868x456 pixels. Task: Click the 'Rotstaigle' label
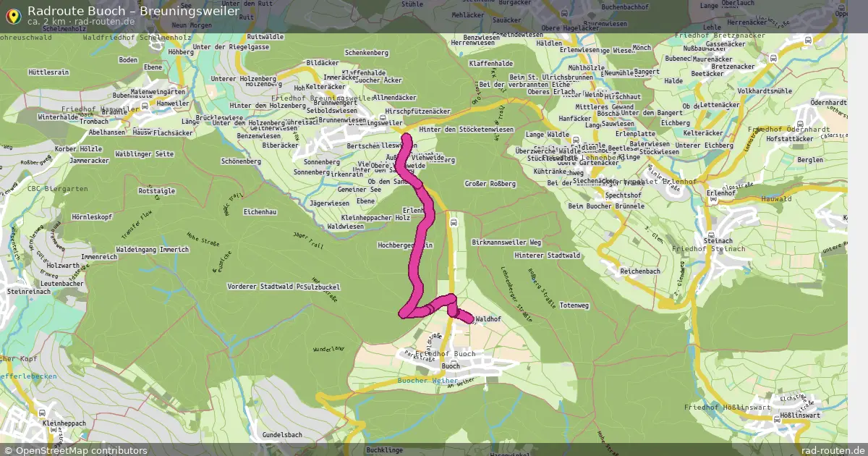156,191
